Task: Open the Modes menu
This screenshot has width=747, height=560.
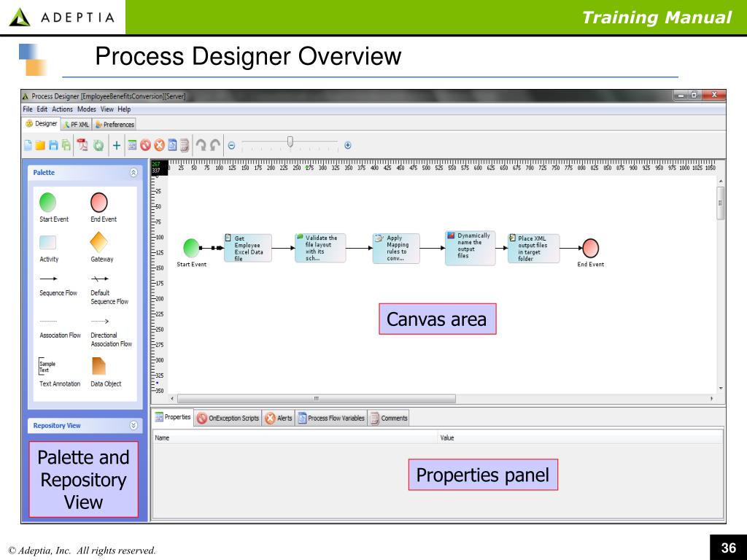Action: pyautogui.click(x=87, y=109)
